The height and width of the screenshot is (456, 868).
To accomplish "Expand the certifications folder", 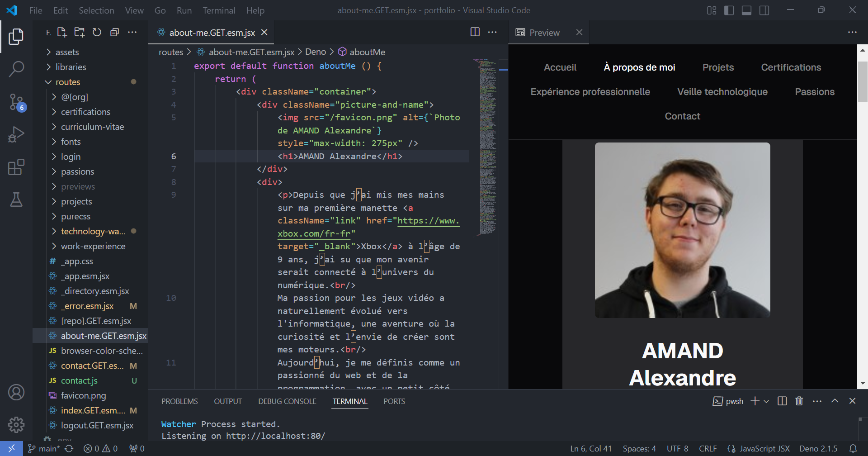I will (x=85, y=112).
